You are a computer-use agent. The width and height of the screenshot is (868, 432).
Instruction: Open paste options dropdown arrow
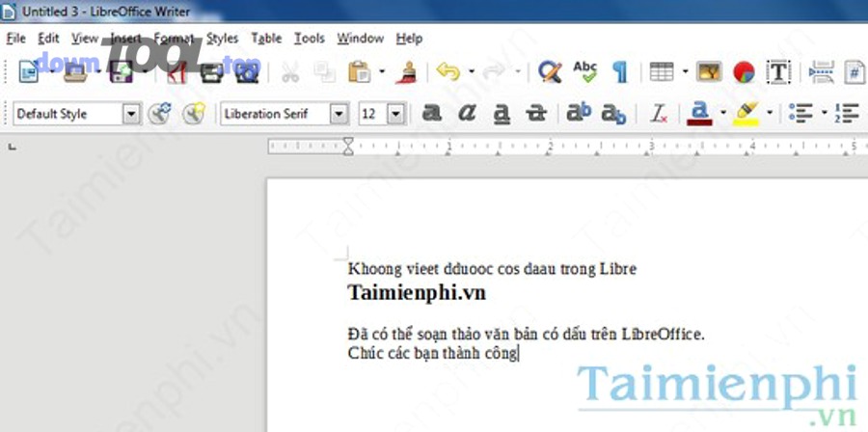click(x=382, y=71)
